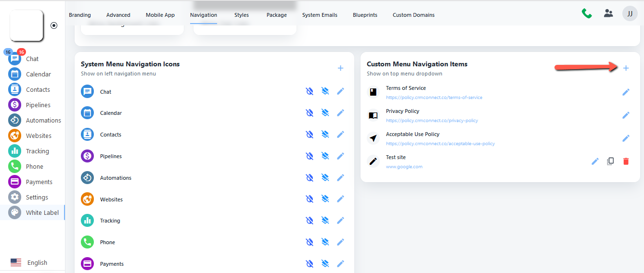Toggle slashed droplet icon for Calendar row
Screen dimensions: 644x273
point(310,113)
